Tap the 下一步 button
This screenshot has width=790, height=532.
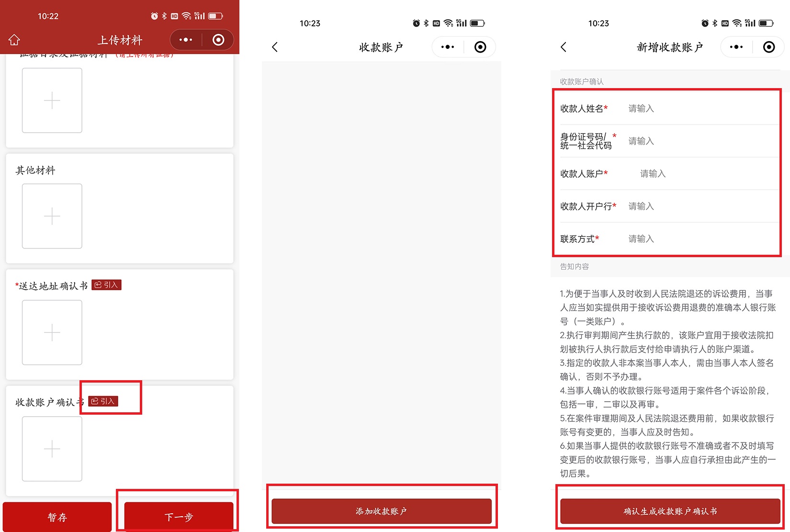point(179,517)
